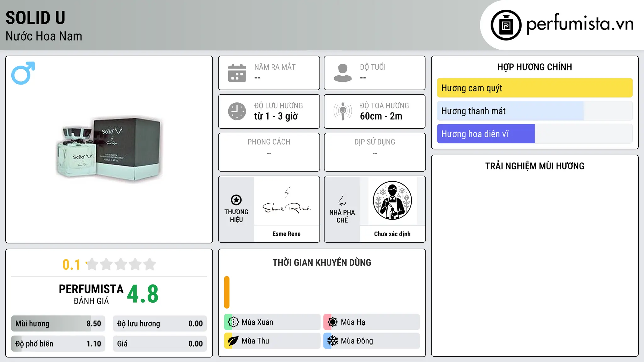Click the Hợp hương chính heading
The height and width of the screenshot is (362, 644).
click(535, 67)
